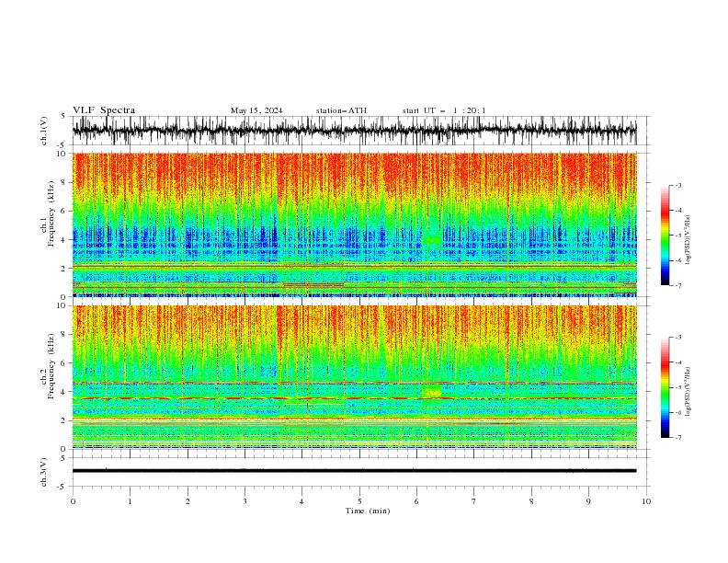This screenshot has width=728, height=563.
Task: Click the green burst near 6 min in ch.2
Action: [431, 391]
